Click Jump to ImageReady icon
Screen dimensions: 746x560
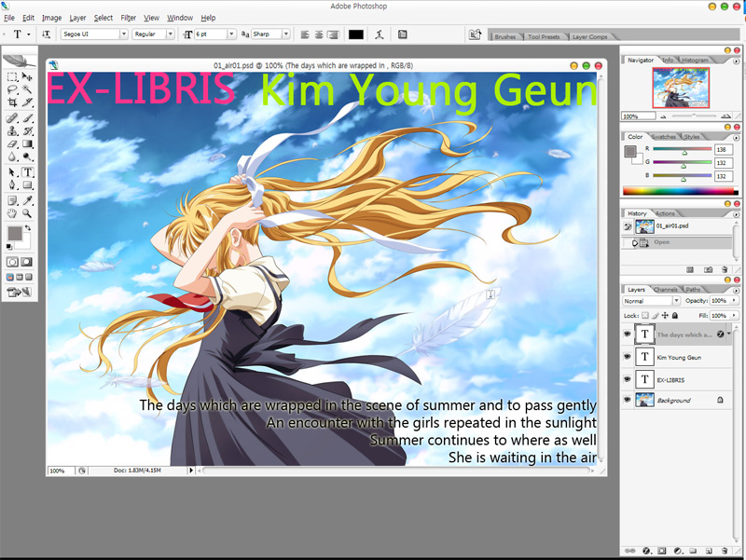19,292
